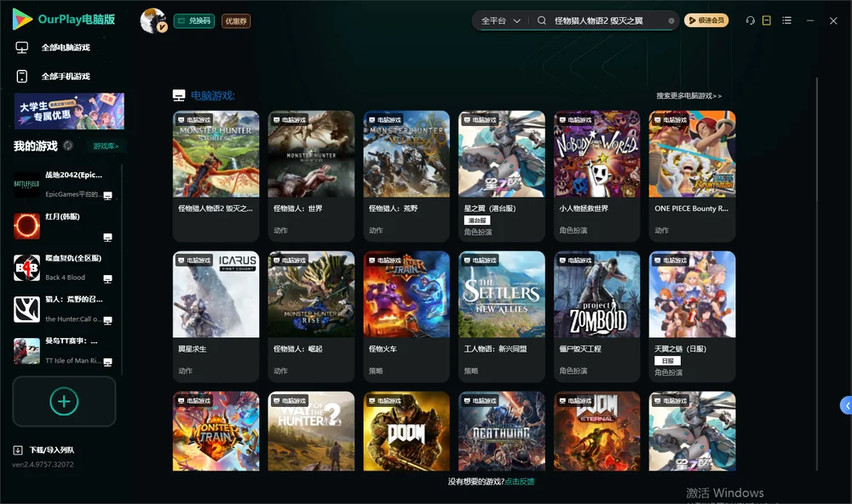Open the 游戏库> link
The image size is (852, 504).
106,146
